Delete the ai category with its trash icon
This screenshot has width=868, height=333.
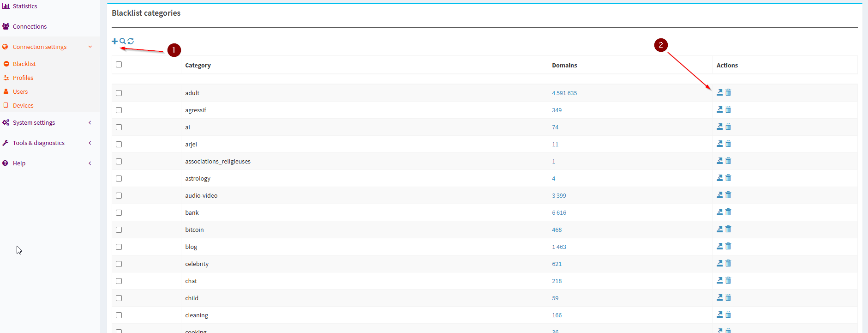pos(728,127)
